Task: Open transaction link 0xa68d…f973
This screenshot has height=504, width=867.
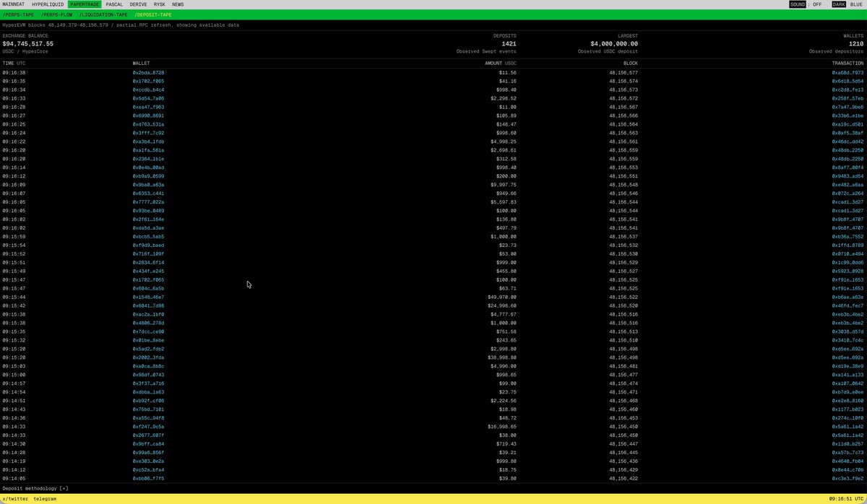Action: pyautogui.click(x=847, y=73)
